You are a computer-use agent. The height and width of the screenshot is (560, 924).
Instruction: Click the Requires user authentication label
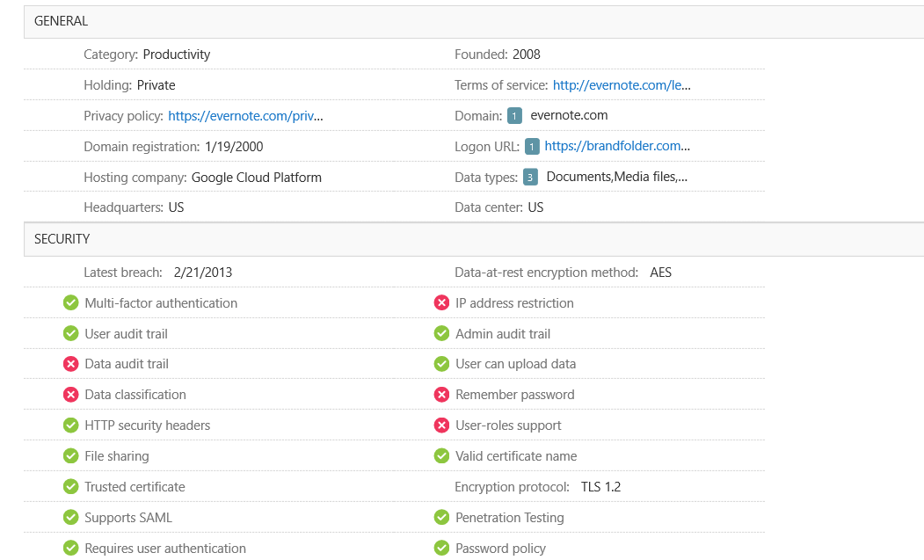[165, 549]
